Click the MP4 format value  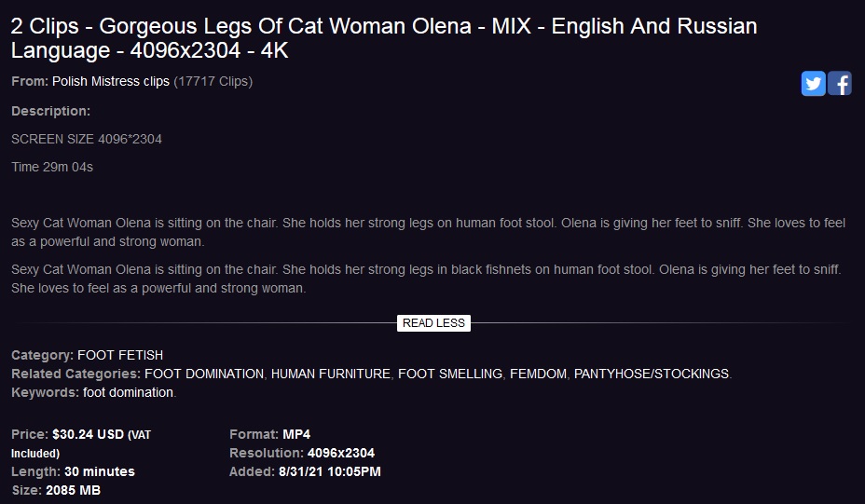click(296, 434)
